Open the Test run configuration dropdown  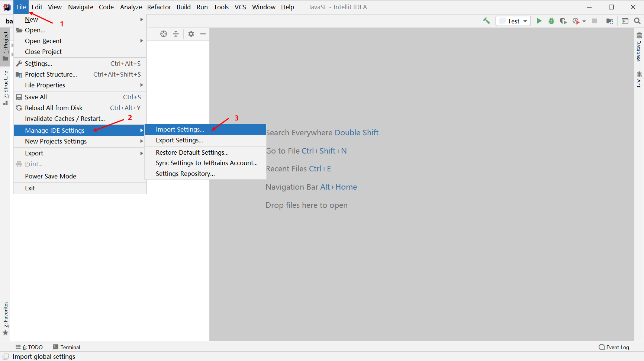(513, 21)
